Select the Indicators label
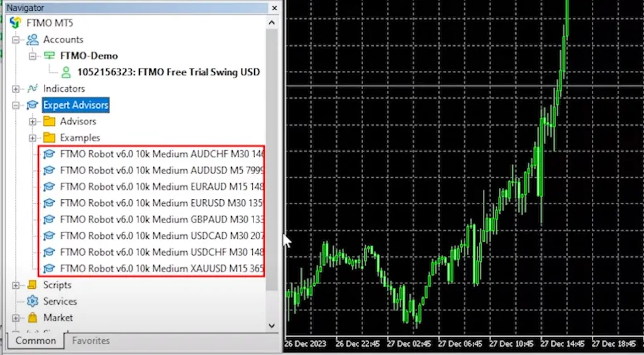The width and height of the screenshot is (644, 355). tap(64, 89)
